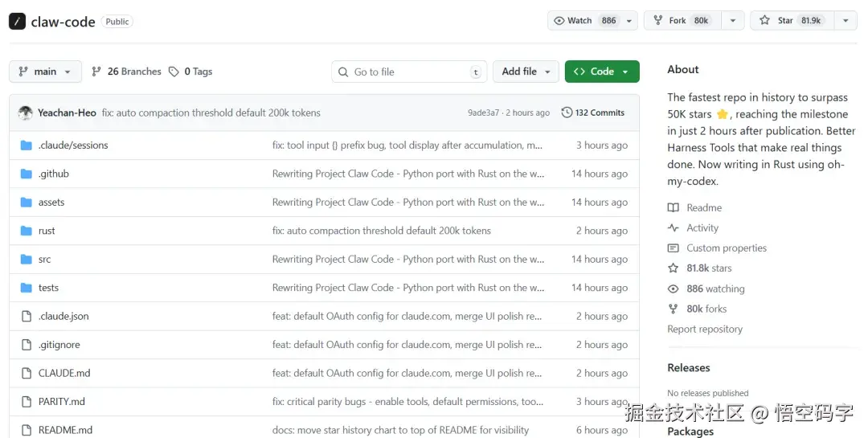Click the book icon beside Readme

674,207
